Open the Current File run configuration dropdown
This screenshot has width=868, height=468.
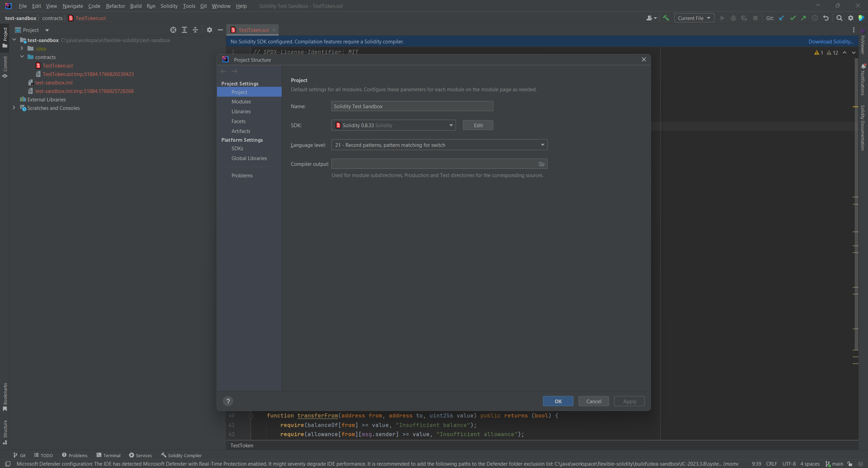click(x=694, y=18)
